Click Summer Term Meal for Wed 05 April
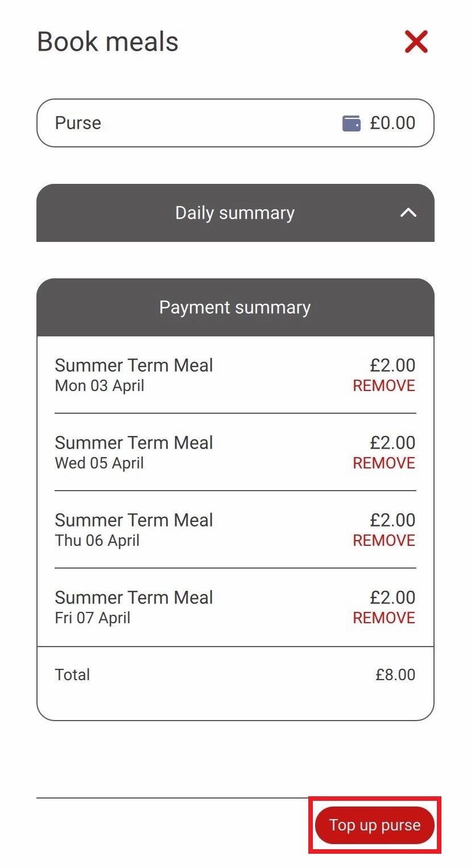The height and width of the screenshot is (868, 471). [134, 443]
